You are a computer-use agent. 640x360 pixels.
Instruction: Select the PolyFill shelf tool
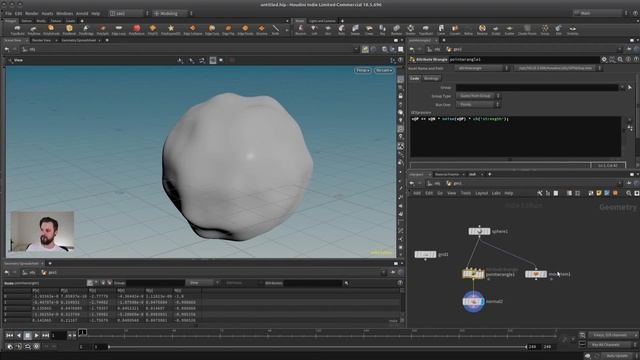(153, 29)
